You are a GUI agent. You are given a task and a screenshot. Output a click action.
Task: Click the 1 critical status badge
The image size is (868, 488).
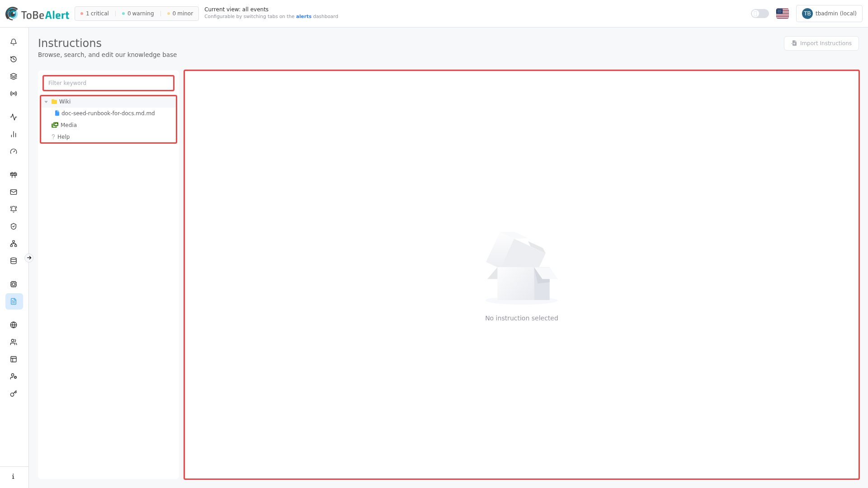tap(94, 14)
